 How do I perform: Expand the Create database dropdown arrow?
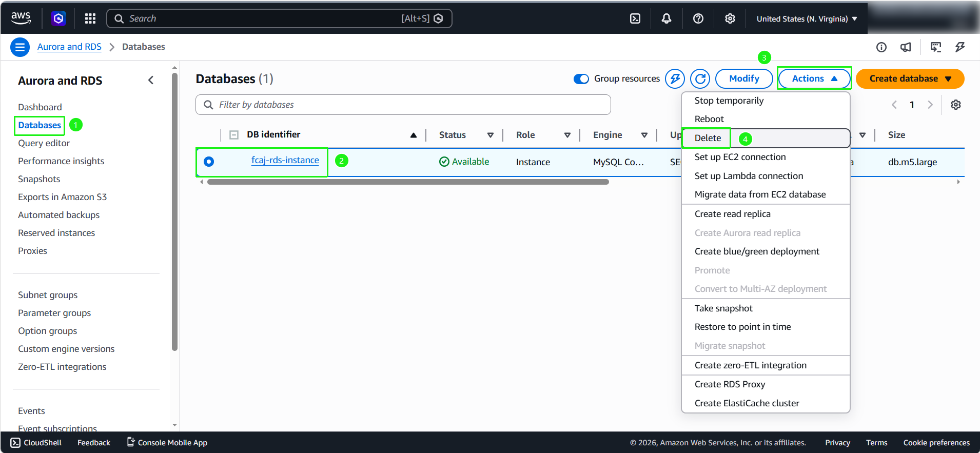point(948,79)
